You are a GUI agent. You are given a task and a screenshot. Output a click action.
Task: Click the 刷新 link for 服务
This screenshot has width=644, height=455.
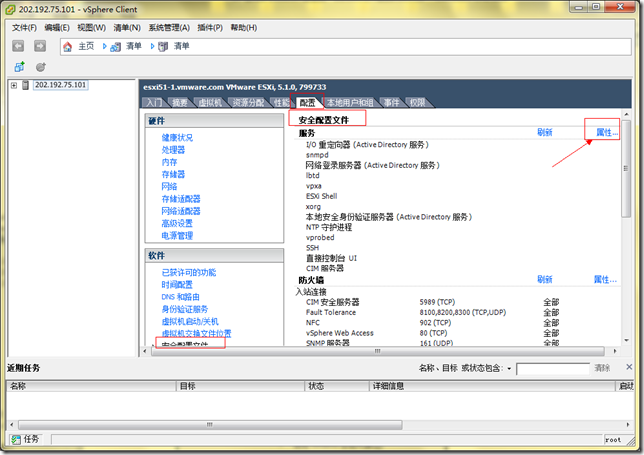click(x=545, y=132)
